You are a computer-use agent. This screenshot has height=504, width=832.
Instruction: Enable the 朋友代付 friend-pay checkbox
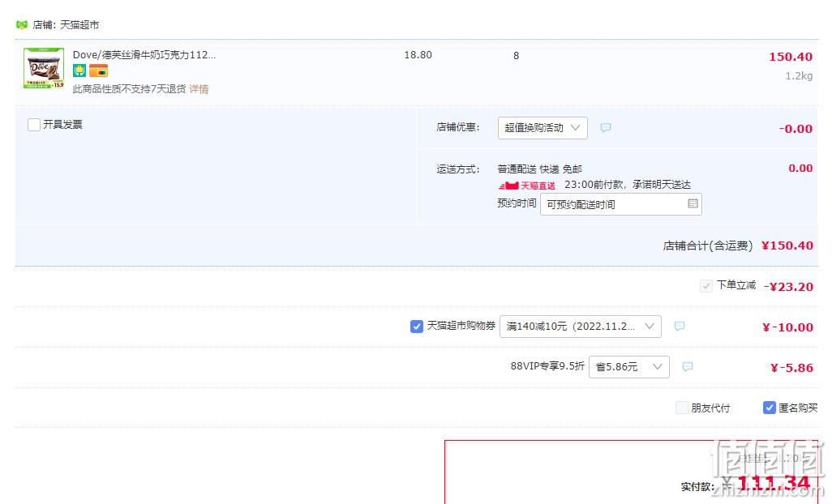[682, 408]
